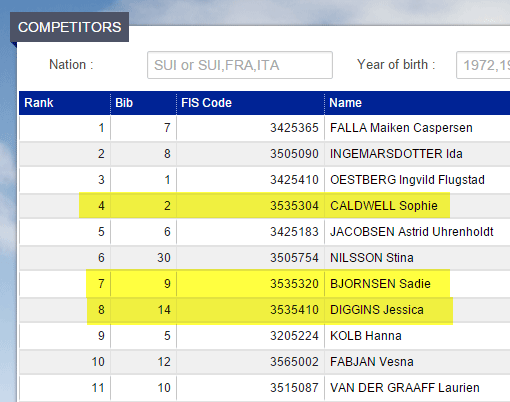The width and height of the screenshot is (510, 402).
Task: Select the COMPETITORS tab
Action: (69, 27)
